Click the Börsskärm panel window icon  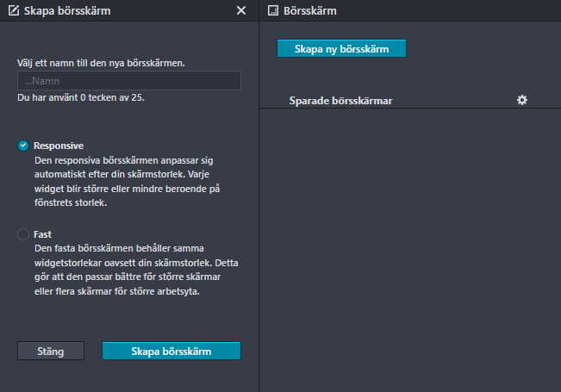(x=273, y=10)
